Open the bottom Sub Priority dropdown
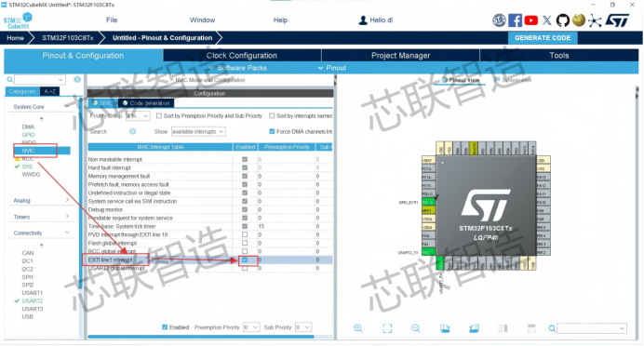The image size is (644, 346). (303, 327)
